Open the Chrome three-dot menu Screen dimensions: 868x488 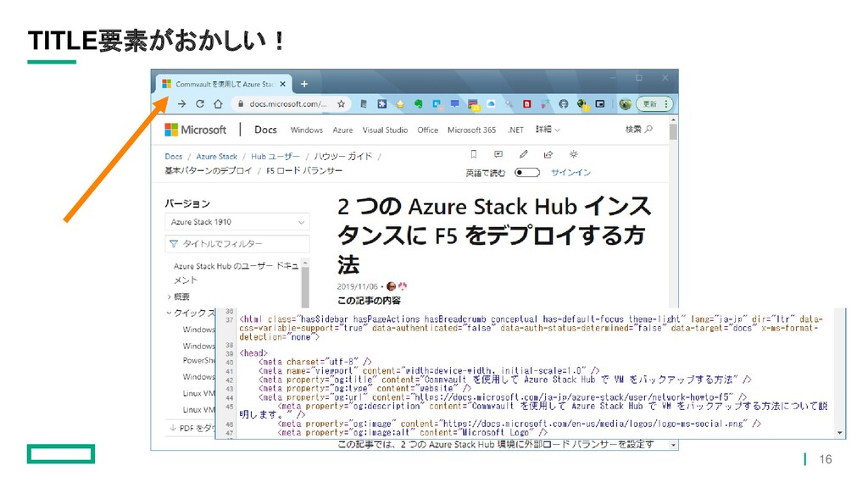(666, 103)
